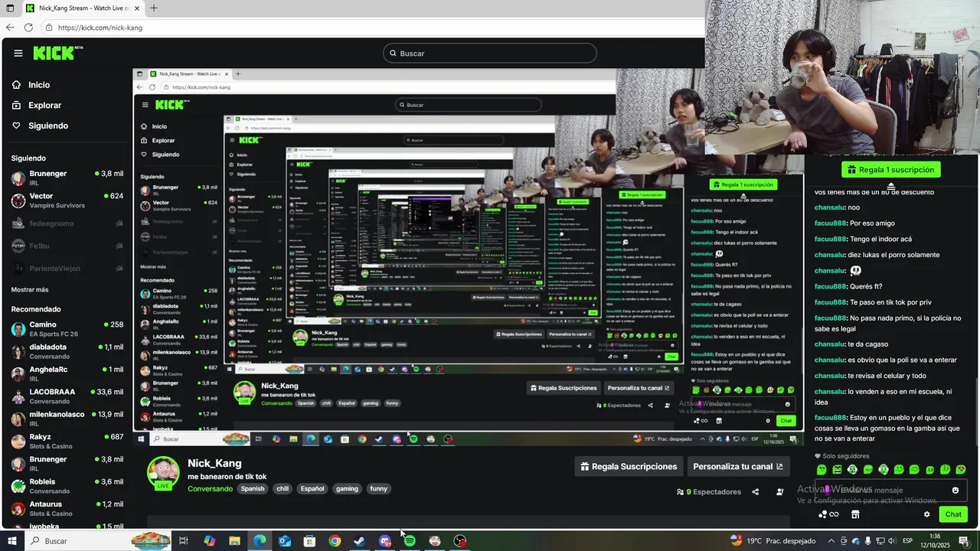This screenshot has height=551, width=980.
Task: Open Google Chrome from the taskbar
Action: tap(335, 541)
